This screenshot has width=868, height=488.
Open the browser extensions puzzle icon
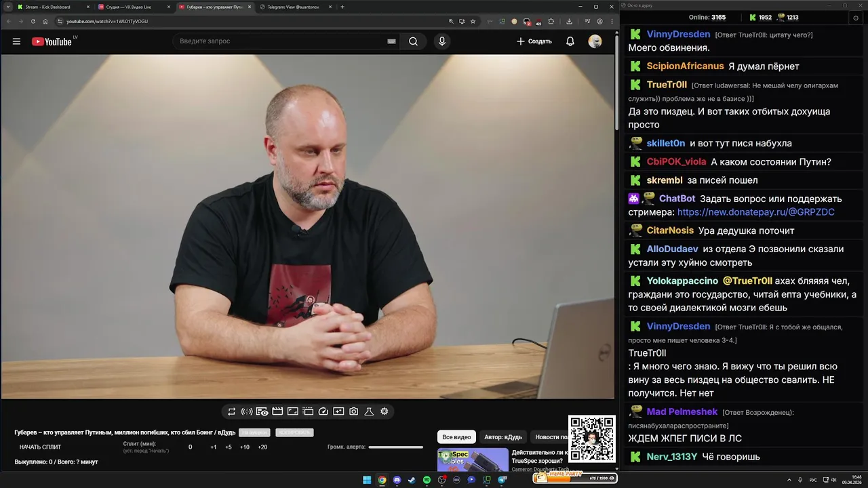551,21
